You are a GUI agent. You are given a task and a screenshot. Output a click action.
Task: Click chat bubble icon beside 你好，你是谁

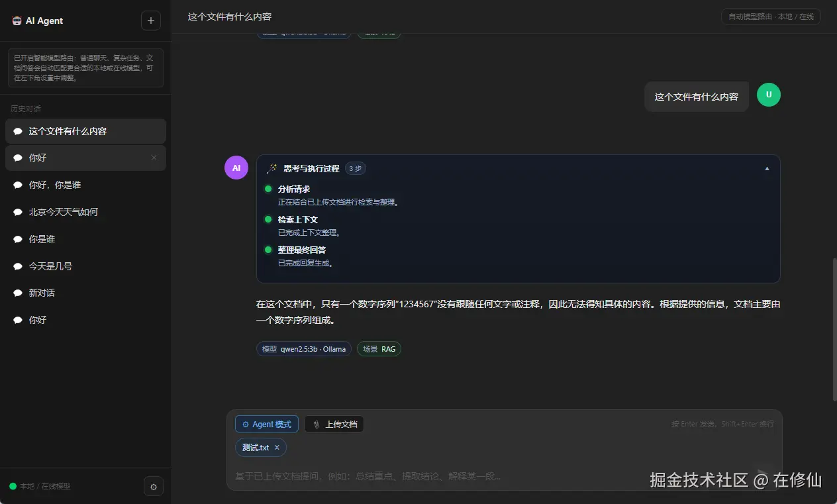tap(18, 185)
